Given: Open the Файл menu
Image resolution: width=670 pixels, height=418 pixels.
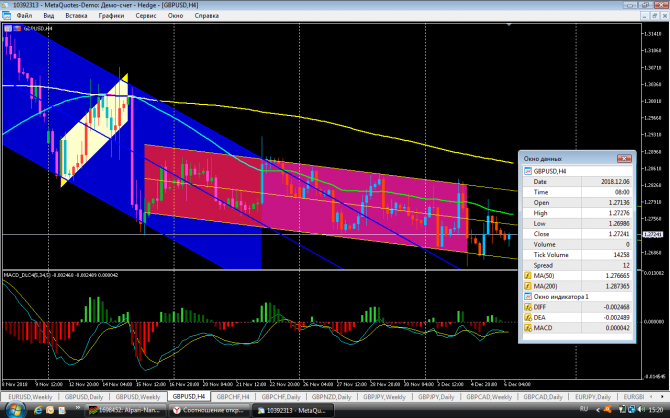Looking at the screenshot, I should [x=24, y=15].
